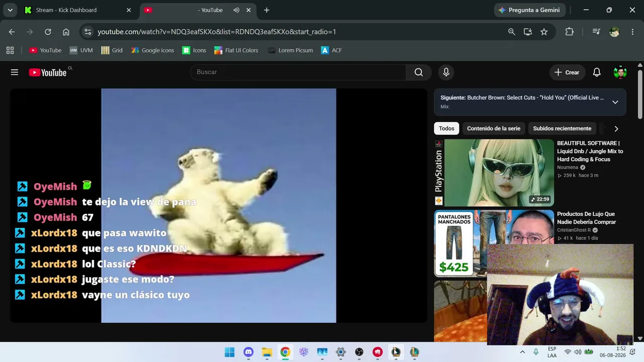Screen dimensions: 644x362
Task: Open Settings gear app in the taskbar
Action: click(341, 352)
